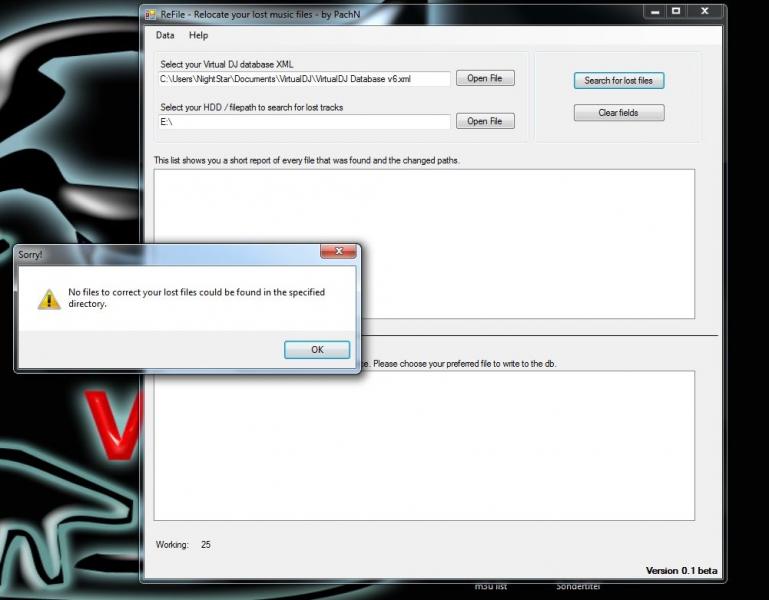This screenshot has height=600, width=769.
Task: Click the Working counter value 25
Action: pyautogui.click(x=205, y=545)
